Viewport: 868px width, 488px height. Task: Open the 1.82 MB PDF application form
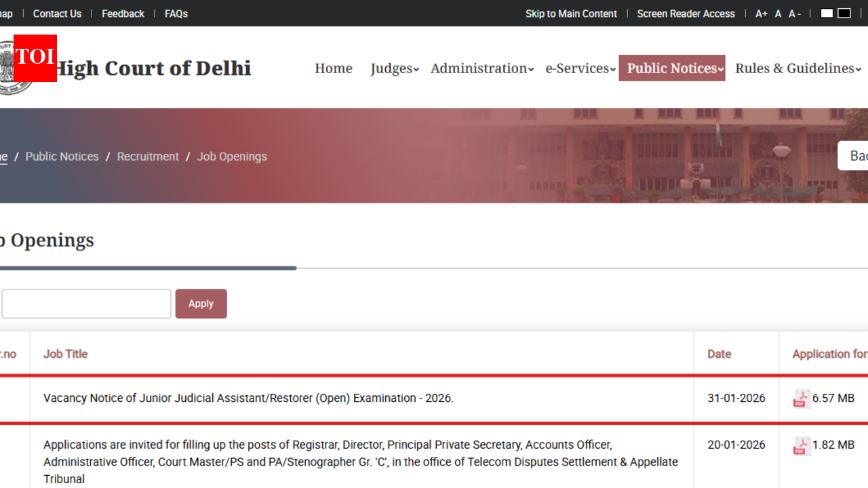click(x=824, y=445)
